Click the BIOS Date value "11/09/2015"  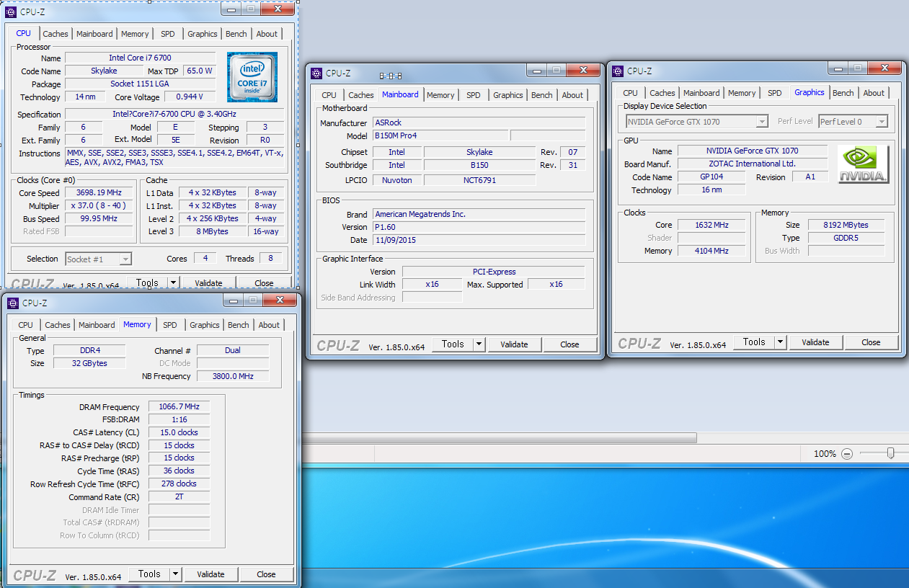479,240
